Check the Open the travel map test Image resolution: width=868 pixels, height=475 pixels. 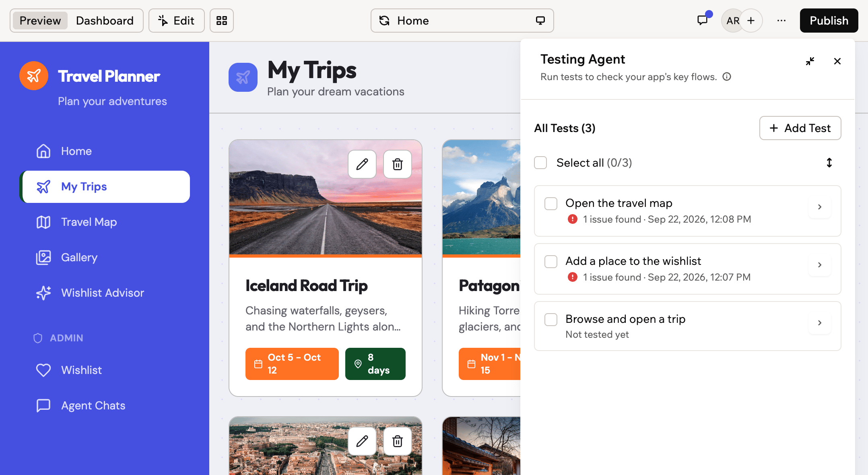(x=551, y=204)
